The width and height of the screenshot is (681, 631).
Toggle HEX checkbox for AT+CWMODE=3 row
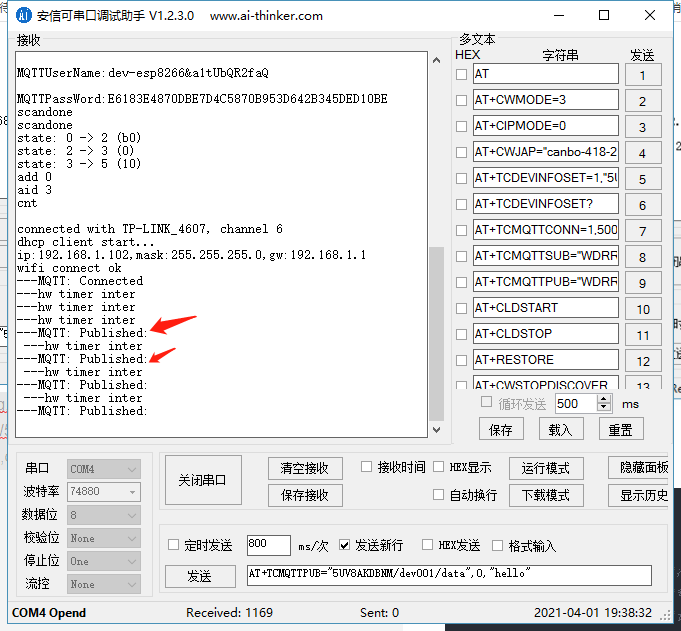coord(461,100)
